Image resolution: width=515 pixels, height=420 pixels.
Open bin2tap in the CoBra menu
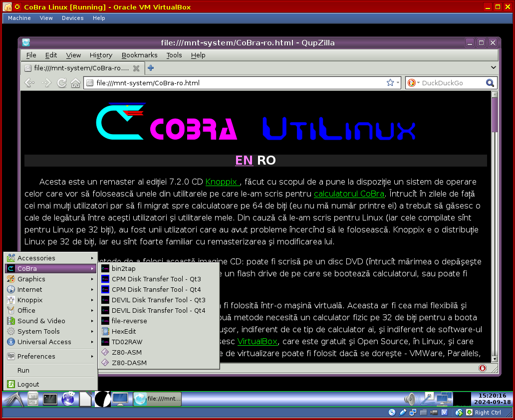pos(124,268)
